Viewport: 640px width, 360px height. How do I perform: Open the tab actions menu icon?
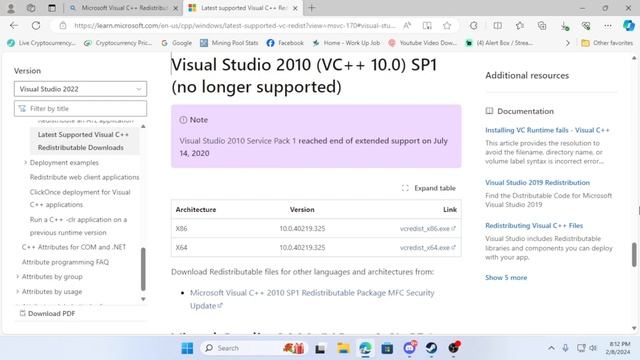[x=52, y=8]
